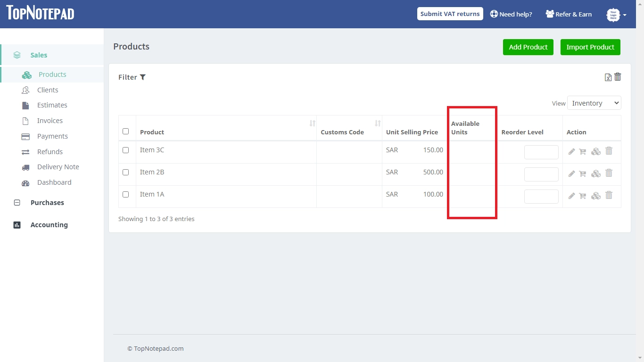The height and width of the screenshot is (362, 644).
Task: Open the Refunds section icon in sidebar
Action: [25, 152]
